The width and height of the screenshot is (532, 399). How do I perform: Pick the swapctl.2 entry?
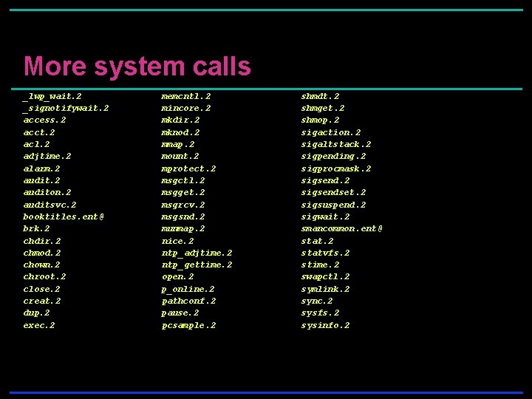325,277
